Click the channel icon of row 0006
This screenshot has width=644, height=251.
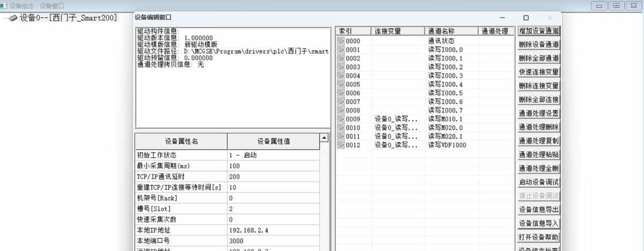coord(340,93)
